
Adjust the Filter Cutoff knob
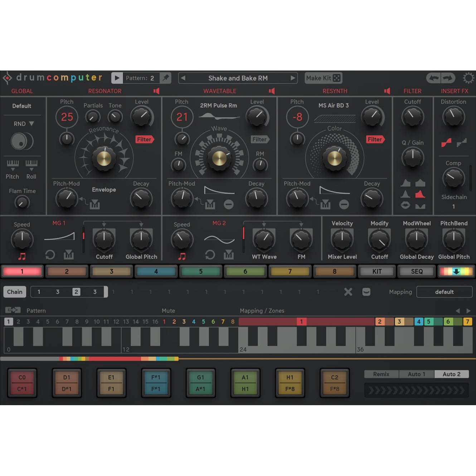pyautogui.click(x=413, y=117)
